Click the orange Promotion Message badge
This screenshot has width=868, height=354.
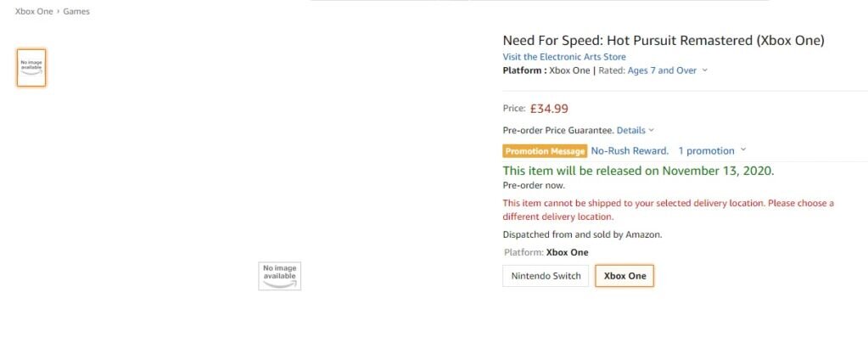click(x=545, y=151)
